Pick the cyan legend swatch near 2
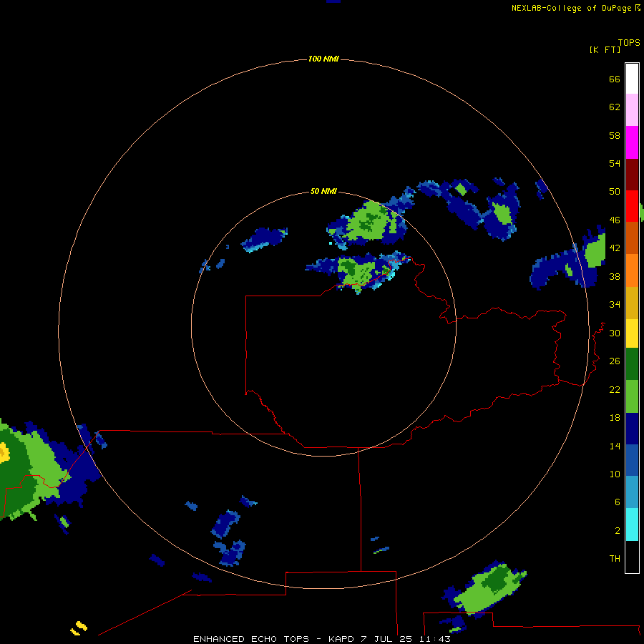644x644 pixels. (x=632, y=525)
